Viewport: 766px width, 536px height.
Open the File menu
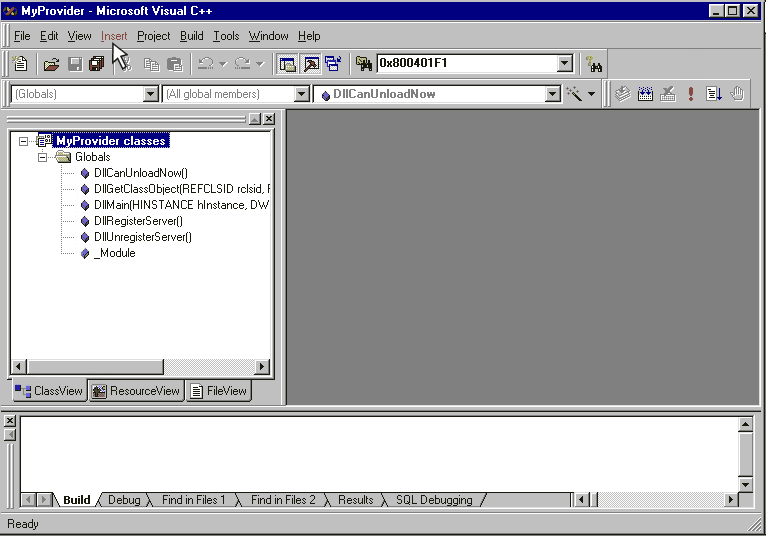pyautogui.click(x=22, y=36)
